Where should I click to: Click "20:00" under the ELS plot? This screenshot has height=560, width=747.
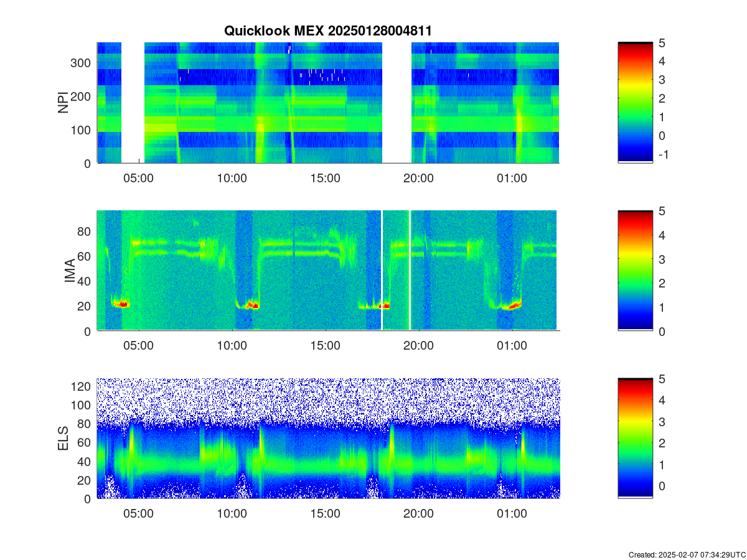point(418,514)
